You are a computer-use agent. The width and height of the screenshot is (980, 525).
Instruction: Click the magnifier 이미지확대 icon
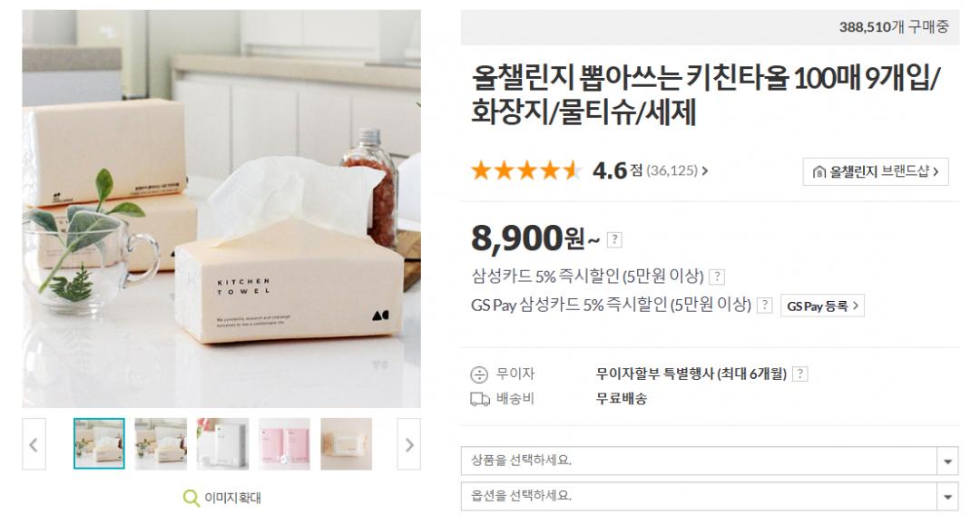(x=191, y=498)
